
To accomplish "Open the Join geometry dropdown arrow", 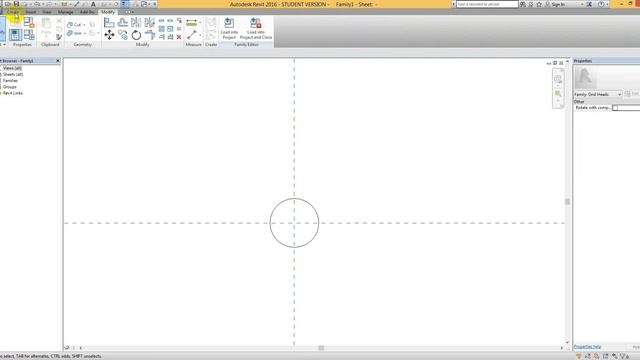I will (85, 33).
